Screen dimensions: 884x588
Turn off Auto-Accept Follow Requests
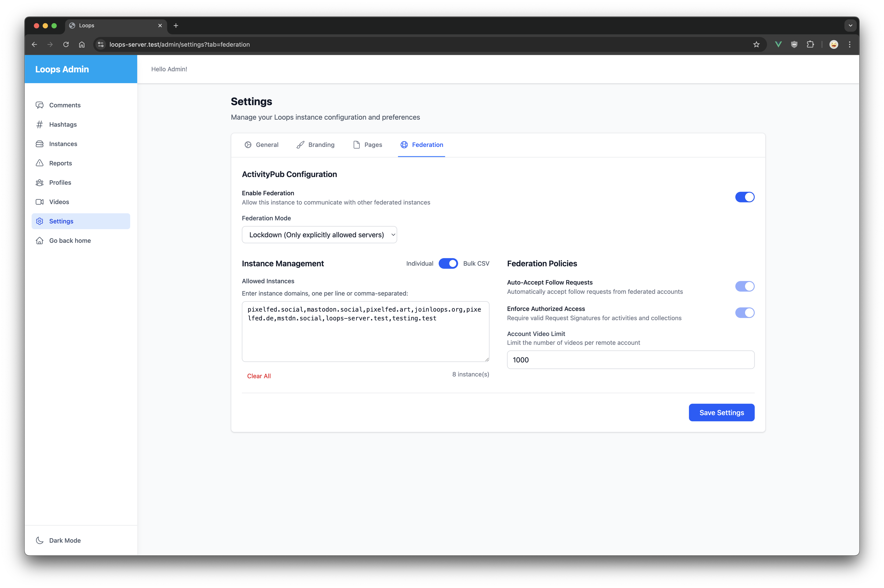(745, 287)
